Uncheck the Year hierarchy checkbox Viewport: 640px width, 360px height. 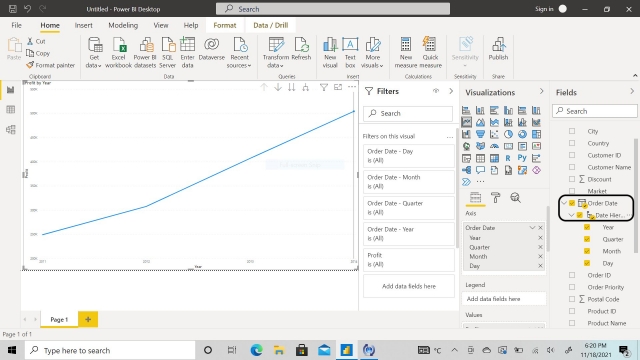click(x=587, y=227)
